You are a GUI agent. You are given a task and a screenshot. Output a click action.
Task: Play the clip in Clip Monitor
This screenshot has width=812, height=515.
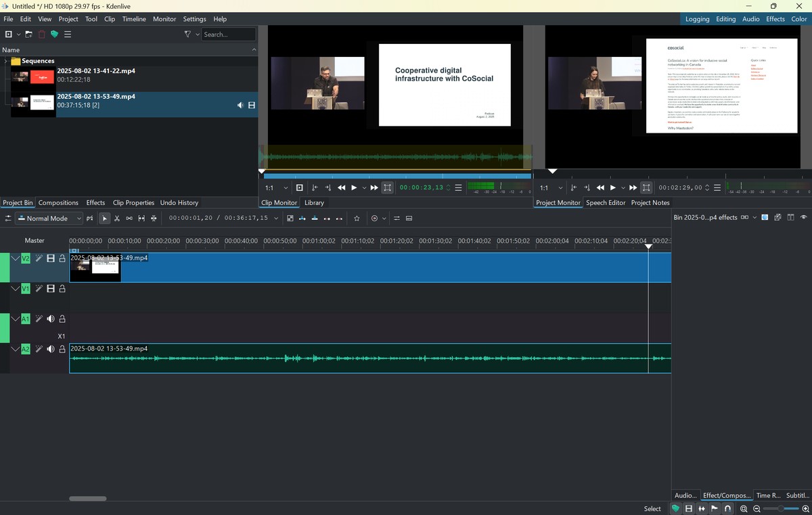[353, 188]
